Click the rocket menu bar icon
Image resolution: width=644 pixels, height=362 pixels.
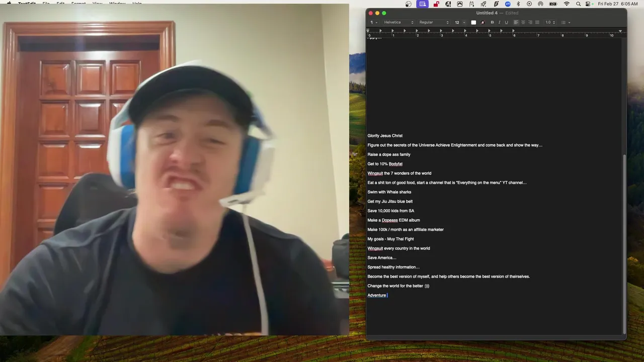pyautogui.click(x=483, y=4)
